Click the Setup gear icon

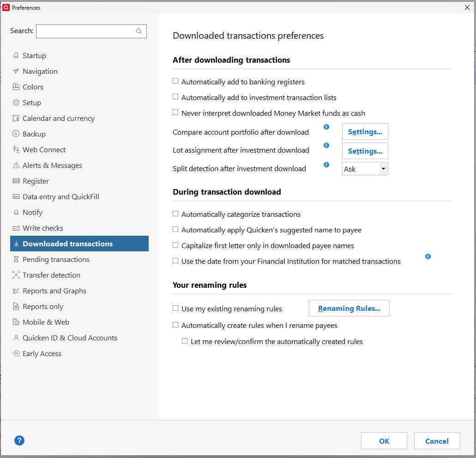click(16, 102)
